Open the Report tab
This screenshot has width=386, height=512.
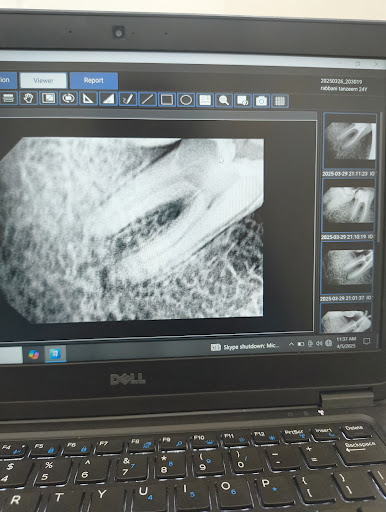point(94,81)
